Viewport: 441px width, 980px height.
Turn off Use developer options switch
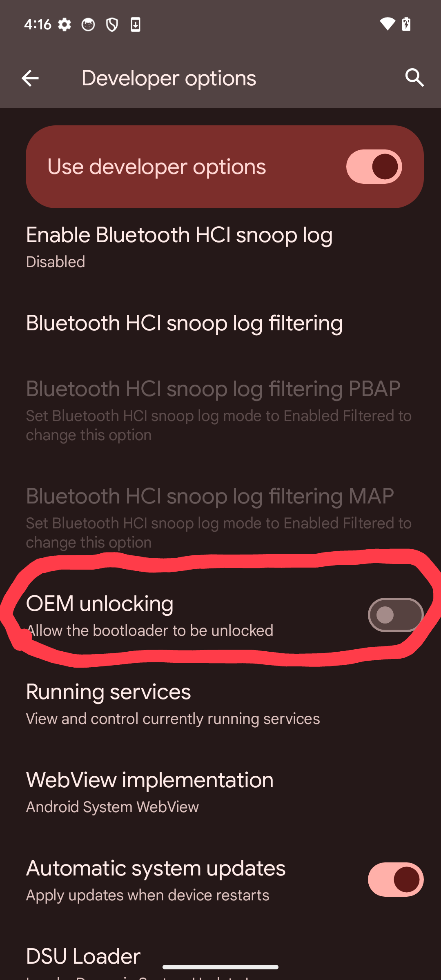(x=374, y=167)
